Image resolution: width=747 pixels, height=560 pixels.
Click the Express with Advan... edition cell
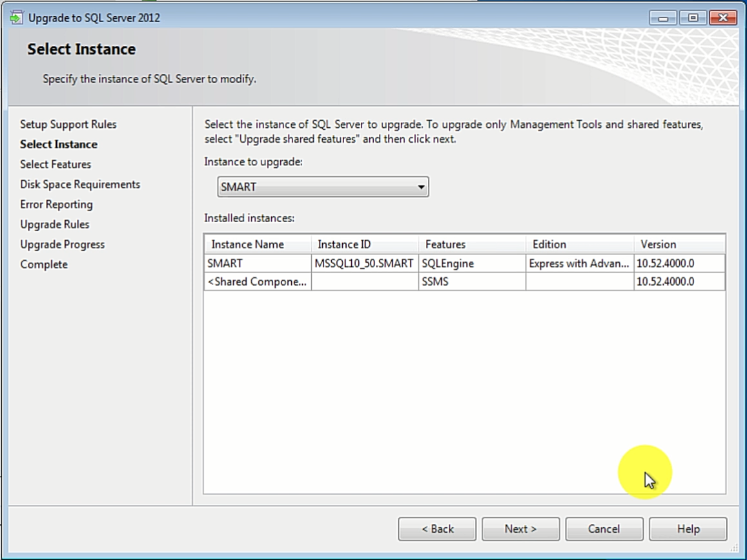tap(580, 264)
